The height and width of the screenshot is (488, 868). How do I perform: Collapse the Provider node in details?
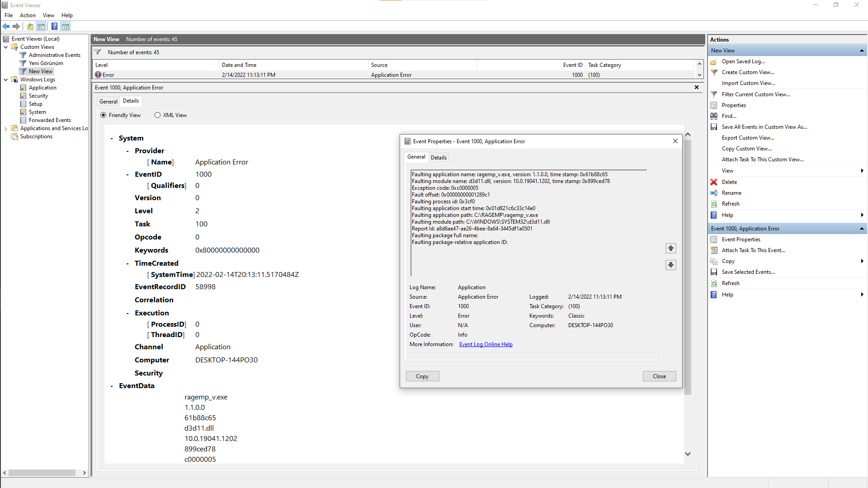pyautogui.click(x=127, y=151)
